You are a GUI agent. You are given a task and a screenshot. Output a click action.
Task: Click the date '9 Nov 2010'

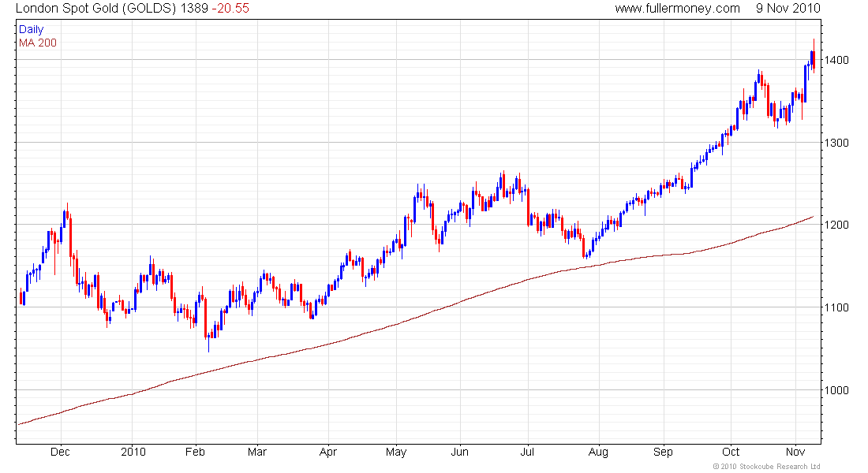coord(788,9)
